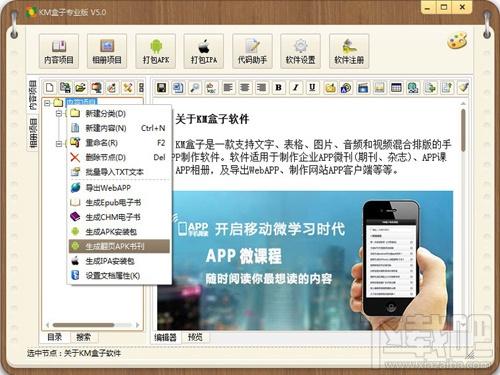Switch to the 编辑器 tab
The image size is (500, 375).
coord(165,337)
